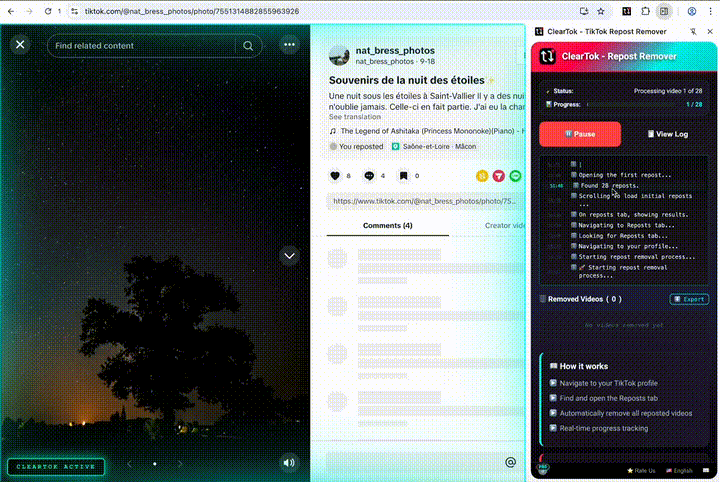The height and width of the screenshot is (482, 720).
Task: Click the next slide arrow under the photo
Action: (x=180, y=464)
